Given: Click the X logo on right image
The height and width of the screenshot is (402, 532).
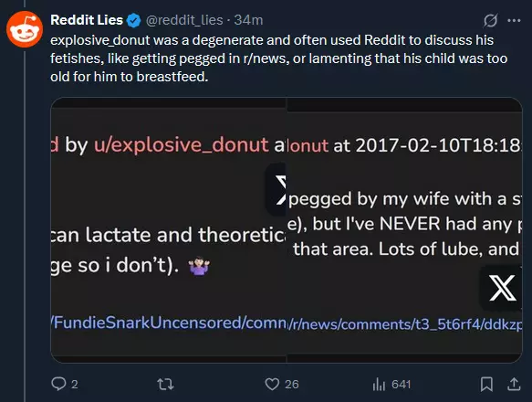Looking at the screenshot, I should click(x=502, y=288).
